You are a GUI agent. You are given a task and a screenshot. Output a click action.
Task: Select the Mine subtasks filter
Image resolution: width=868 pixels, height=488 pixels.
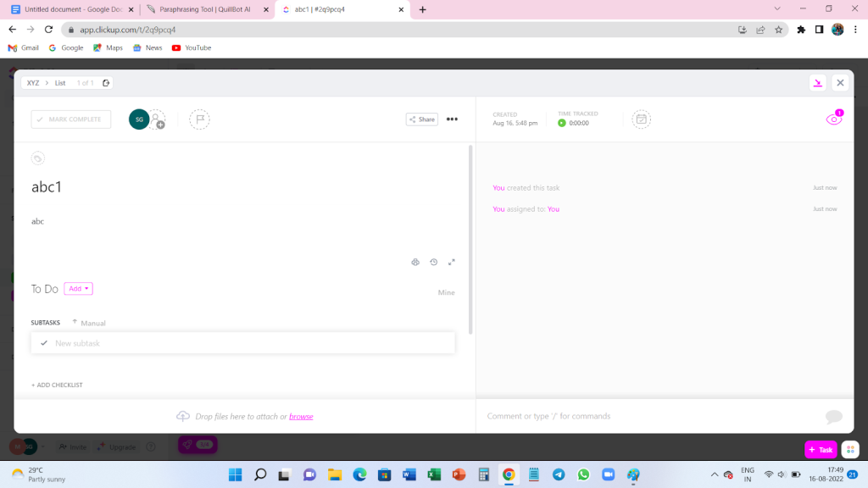447,292
